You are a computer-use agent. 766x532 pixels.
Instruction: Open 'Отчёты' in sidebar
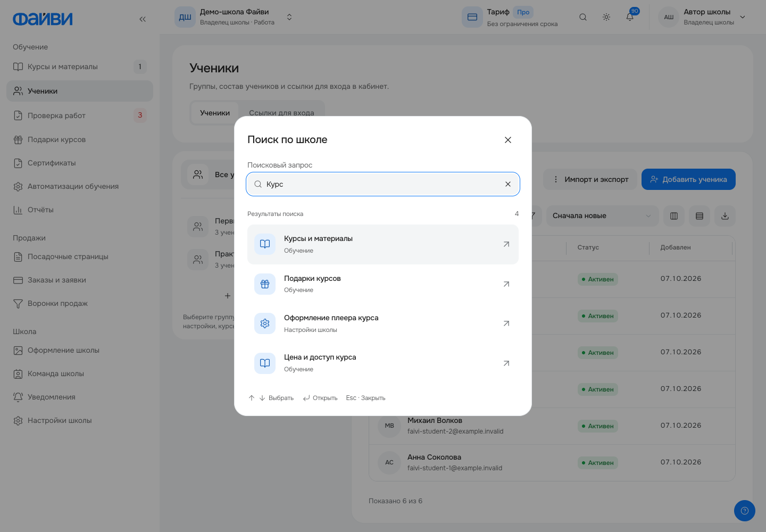coord(80,210)
